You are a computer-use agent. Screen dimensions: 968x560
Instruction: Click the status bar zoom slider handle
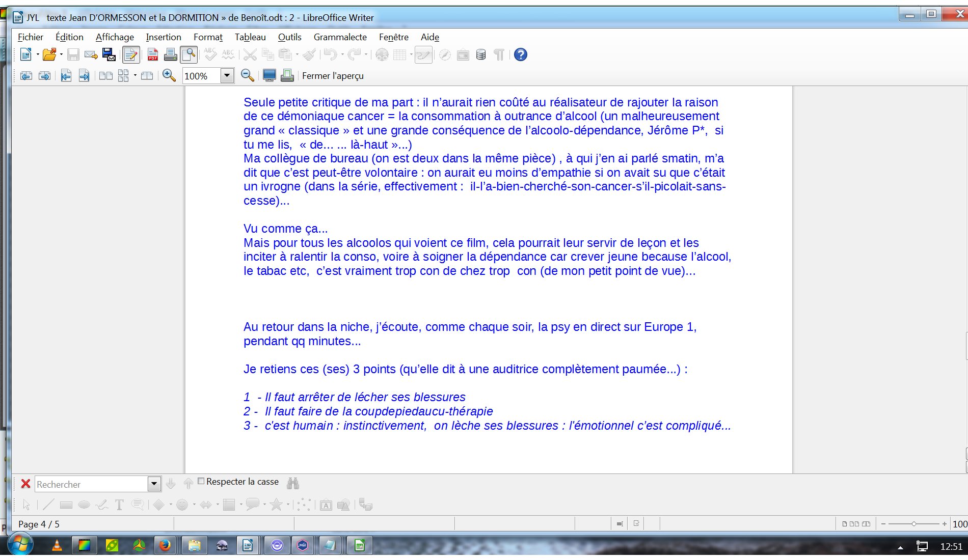(x=914, y=524)
